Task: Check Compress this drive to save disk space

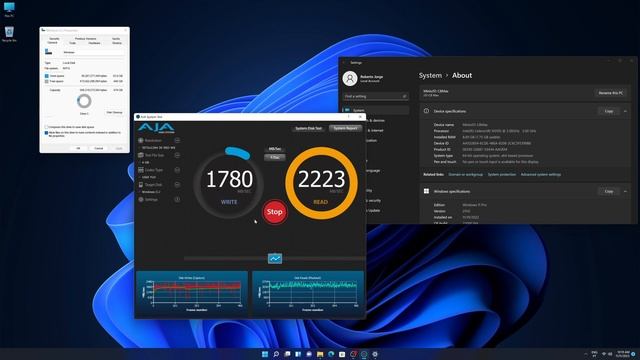Action: (46, 127)
